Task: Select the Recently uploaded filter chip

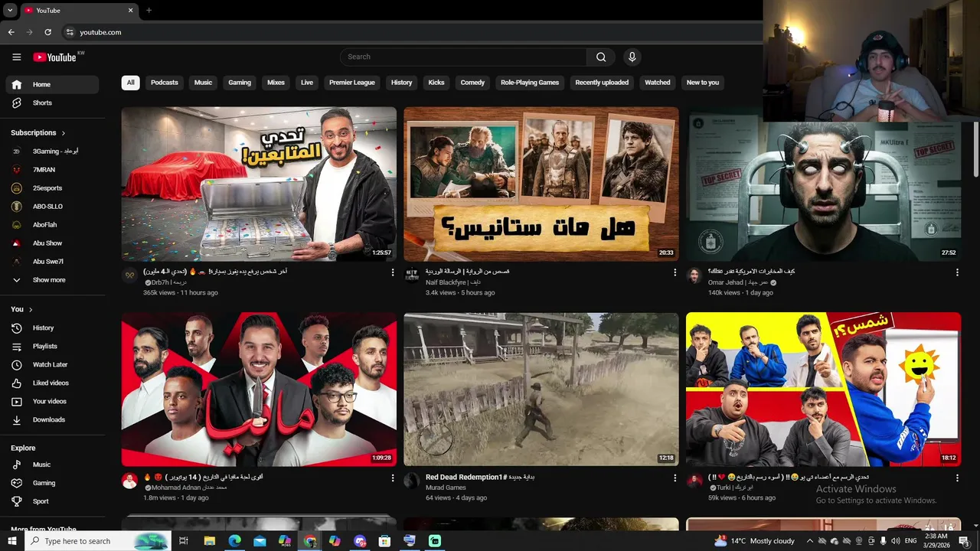Action: [x=602, y=83]
